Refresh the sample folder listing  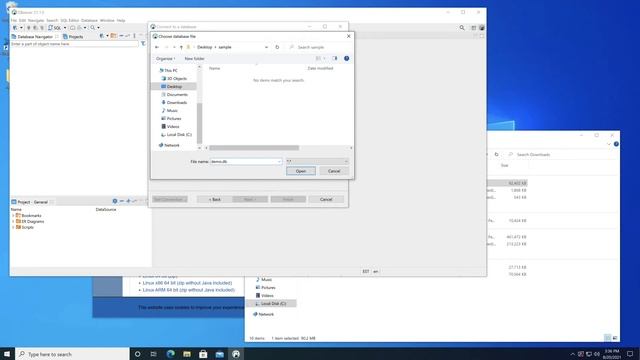pyautogui.click(x=277, y=47)
